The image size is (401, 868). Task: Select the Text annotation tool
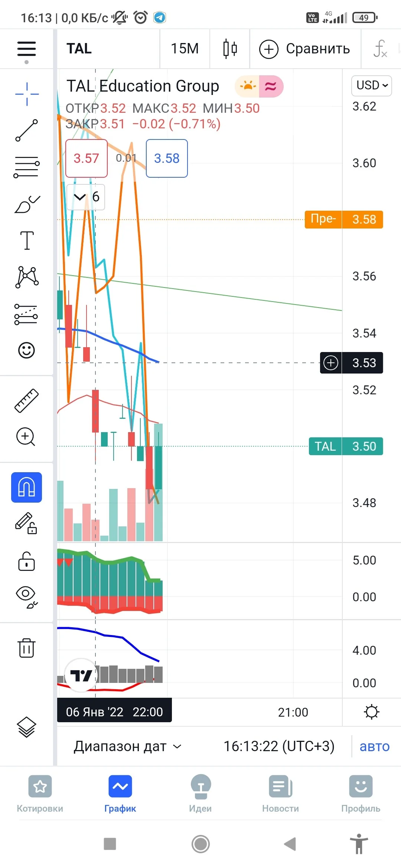27,240
